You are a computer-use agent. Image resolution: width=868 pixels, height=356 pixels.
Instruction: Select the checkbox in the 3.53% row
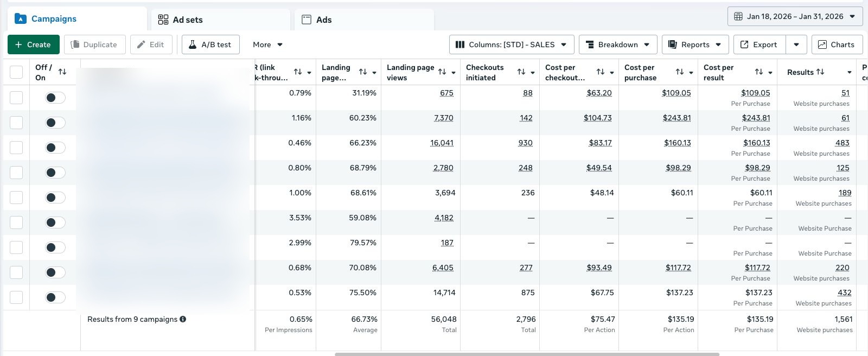[x=16, y=223]
